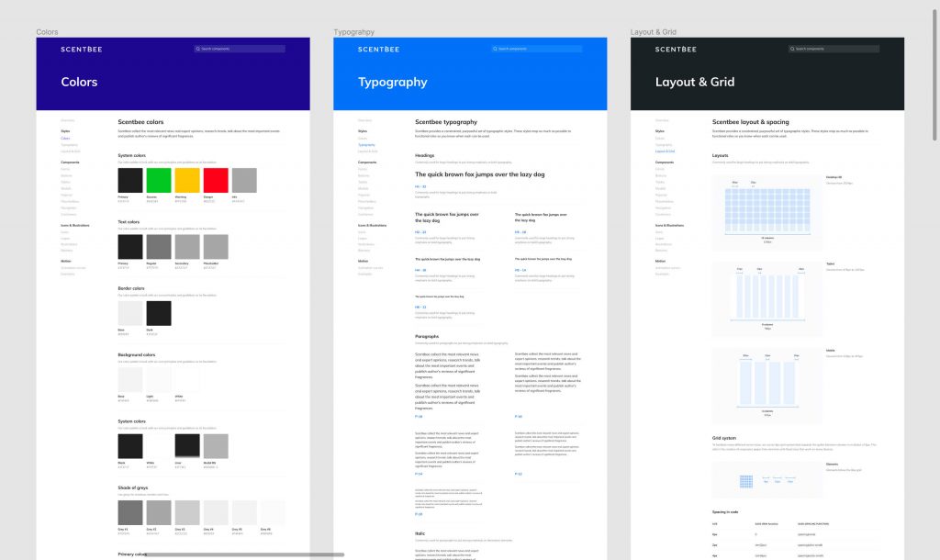Click 'Background colors' section title
Viewport: 940px width, 560px height.
pos(137,355)
